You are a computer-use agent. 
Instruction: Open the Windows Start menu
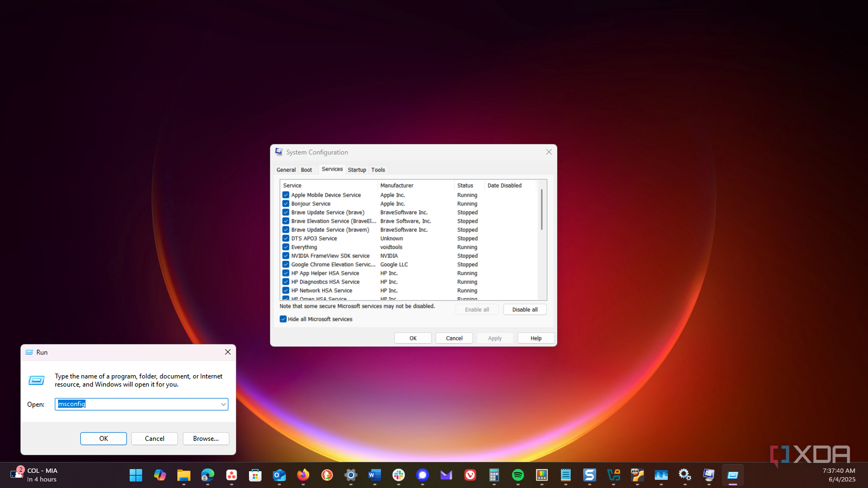(x=136, y=476)
